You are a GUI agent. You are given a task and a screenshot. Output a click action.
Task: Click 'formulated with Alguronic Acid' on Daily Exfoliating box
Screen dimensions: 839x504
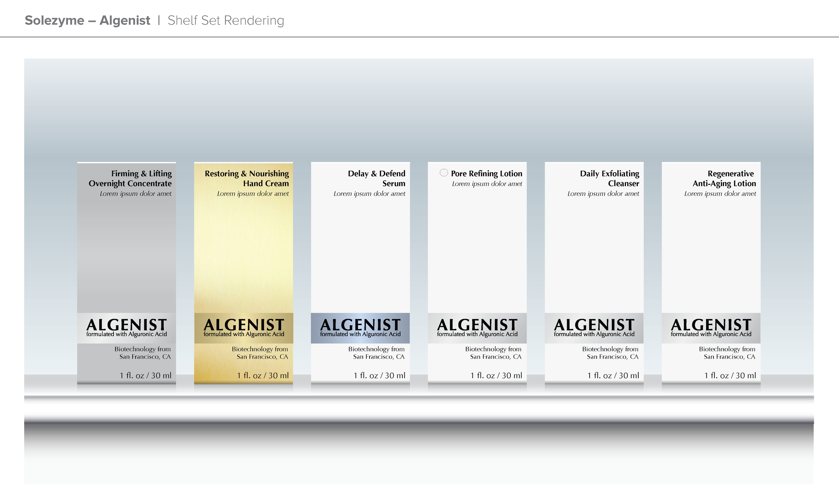pos(594,334)
